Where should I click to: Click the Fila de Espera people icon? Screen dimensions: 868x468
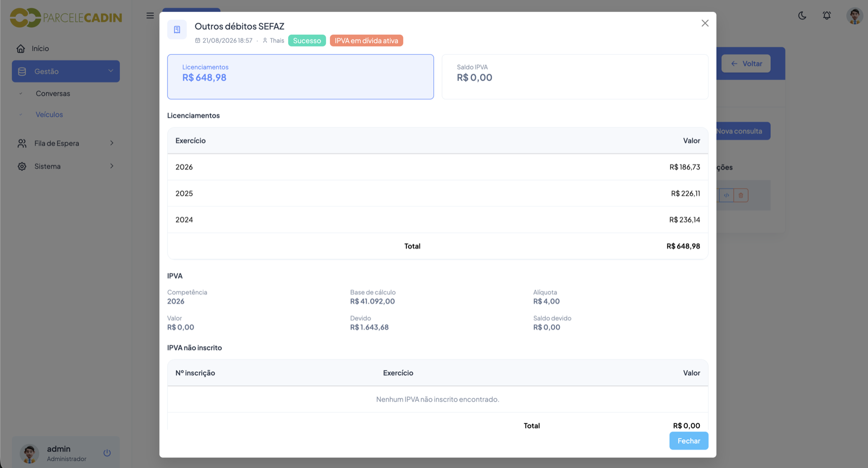(x=22, y=143)
